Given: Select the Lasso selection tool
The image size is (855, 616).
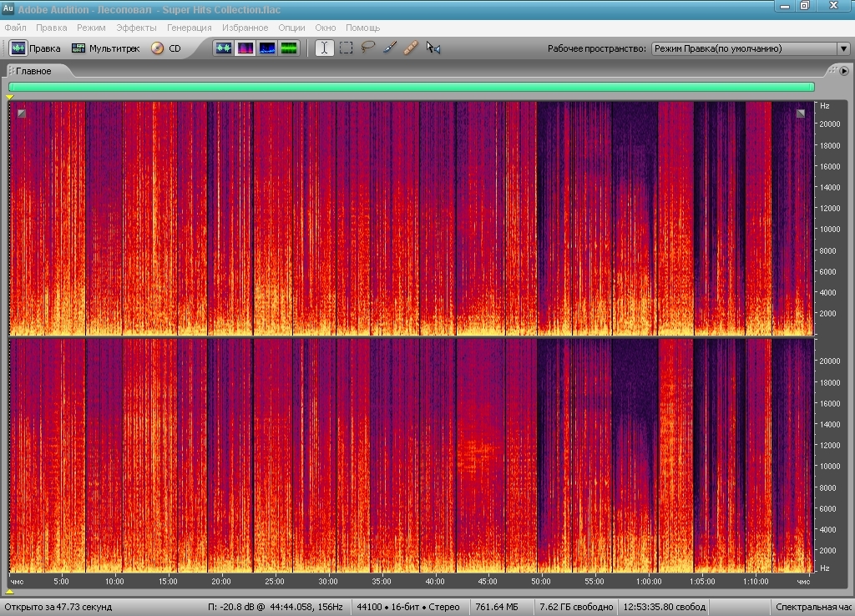Looking at the screenshot, I should tap(368, 48).
